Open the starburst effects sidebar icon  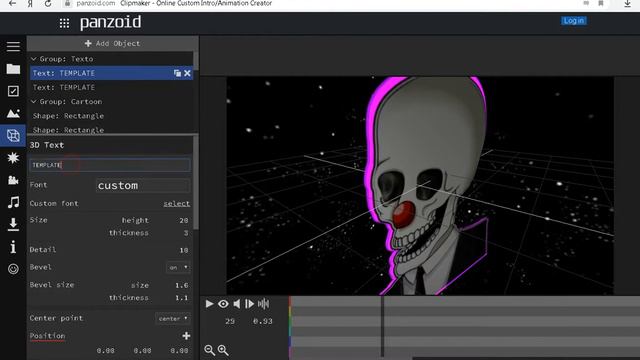click(x=13, y=158)
